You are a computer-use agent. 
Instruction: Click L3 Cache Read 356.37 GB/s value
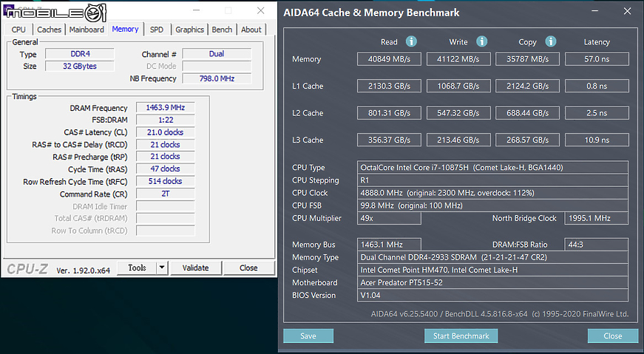[x=389, y=140]
